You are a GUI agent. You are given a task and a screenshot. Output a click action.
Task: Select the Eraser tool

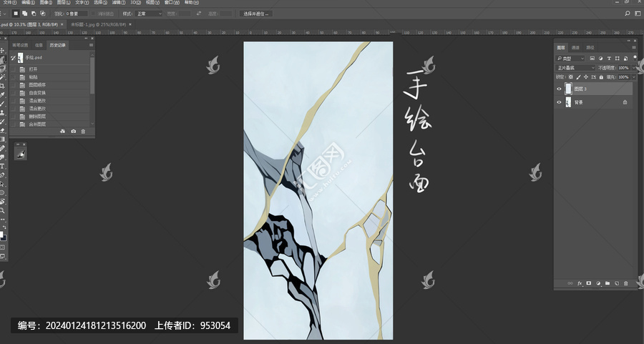[x=2, y=130]
